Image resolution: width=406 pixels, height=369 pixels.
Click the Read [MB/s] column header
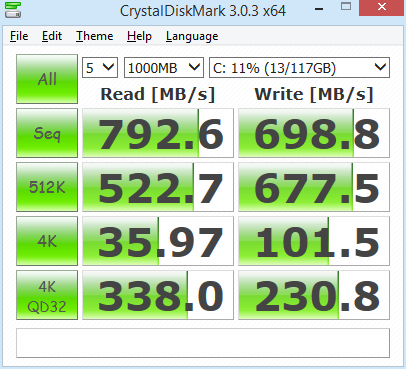158,94
